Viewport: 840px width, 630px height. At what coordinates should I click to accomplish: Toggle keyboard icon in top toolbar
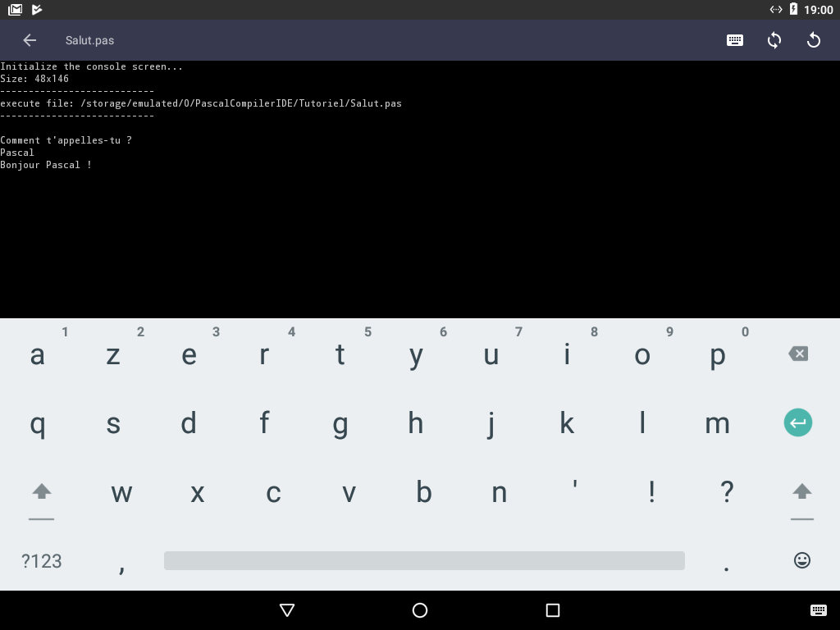(735, 40)
